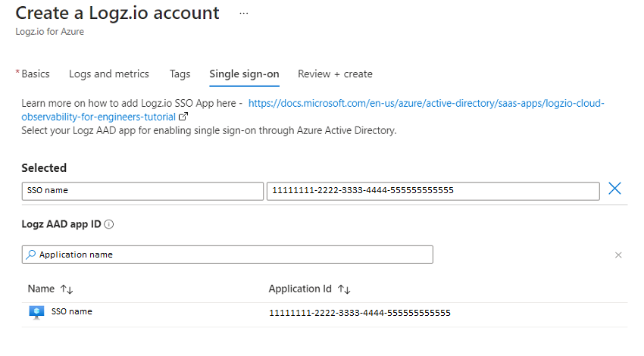Click the Logz AAD app ID info icon

[109, 225]
